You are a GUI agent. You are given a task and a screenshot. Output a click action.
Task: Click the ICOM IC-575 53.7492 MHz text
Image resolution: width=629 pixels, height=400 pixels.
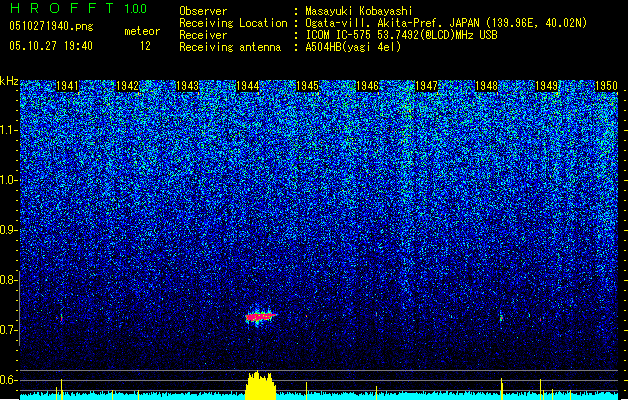[x=402, y=35]
